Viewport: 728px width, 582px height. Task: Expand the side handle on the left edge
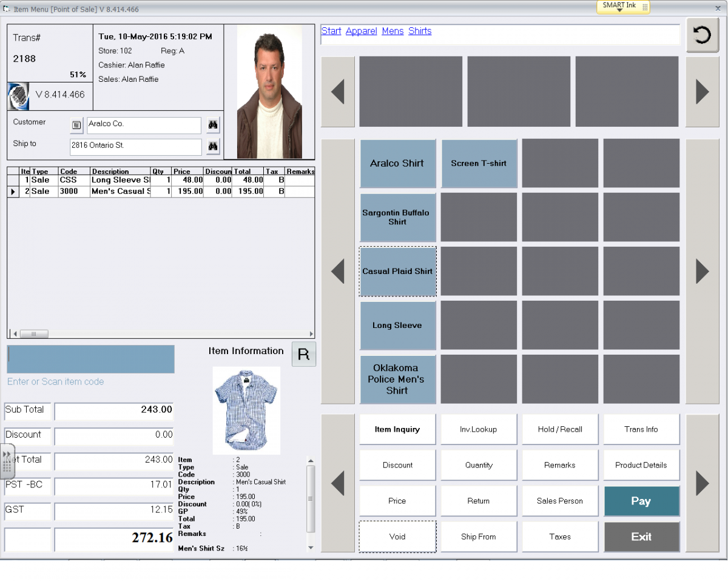pyautogui.click(x=7, y=462)
